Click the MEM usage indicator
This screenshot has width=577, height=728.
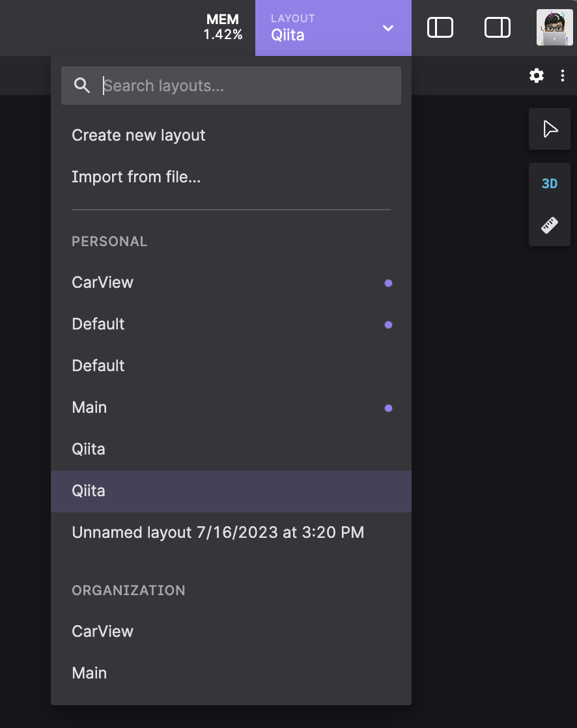[x=222, y=27]
